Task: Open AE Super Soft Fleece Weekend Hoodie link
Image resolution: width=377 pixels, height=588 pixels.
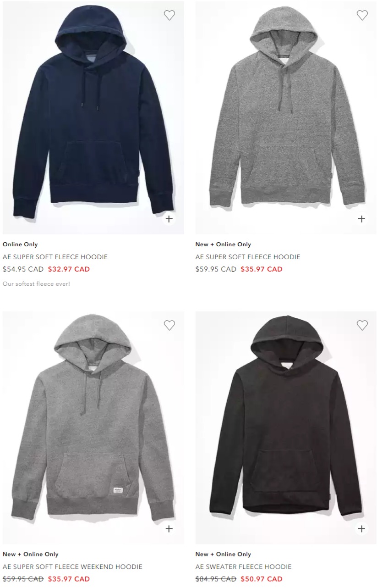Action: tap(72, 567)
